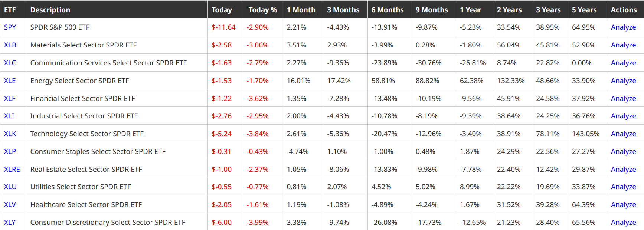Open the XLC ETF link
644x230 pixels.
[10, 63]
